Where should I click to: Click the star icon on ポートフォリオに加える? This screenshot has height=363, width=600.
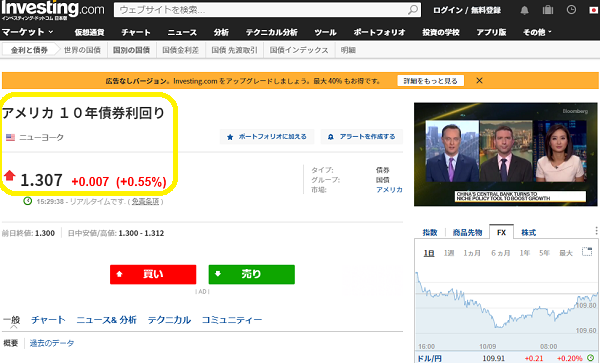click(230, 137)
